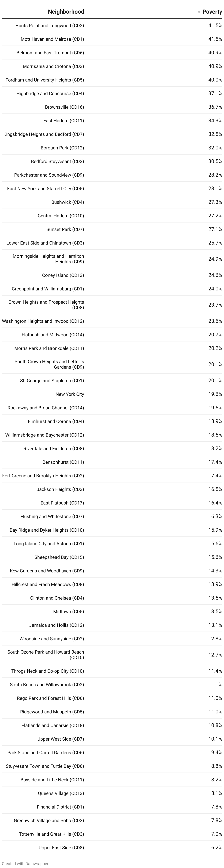Click Queens Village (CD13) row
The image size is (224, 868).
(x=61, y=793)
